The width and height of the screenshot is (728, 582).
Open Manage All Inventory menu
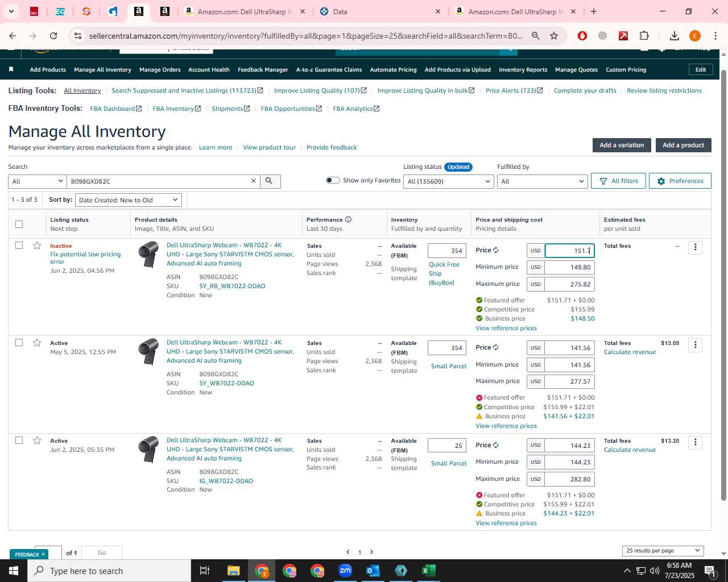[102, 69]
